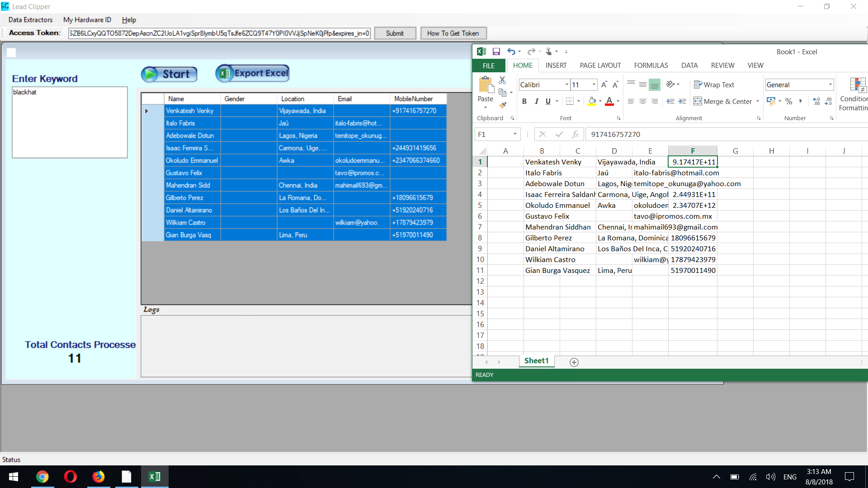Redo the action in Excel
Screen dimensions: 868x488
point(531,52)
